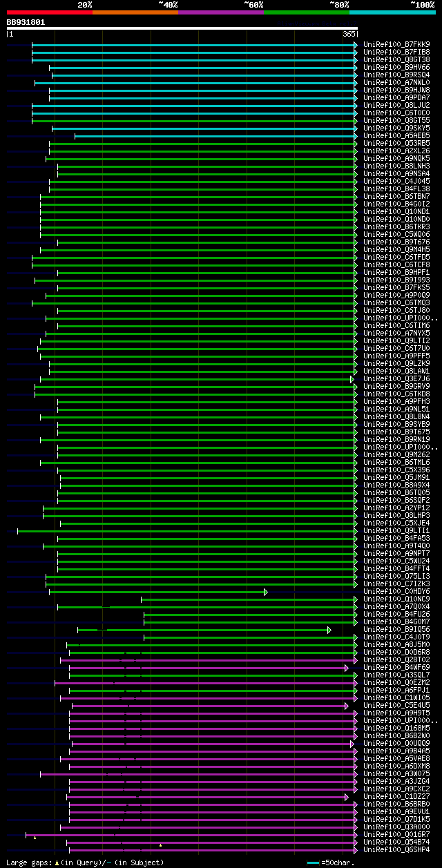This screenshot has height=868, width=442.
Task: Select the UniRef100_B9RSQ4 label
Action: tap(396, 75)
